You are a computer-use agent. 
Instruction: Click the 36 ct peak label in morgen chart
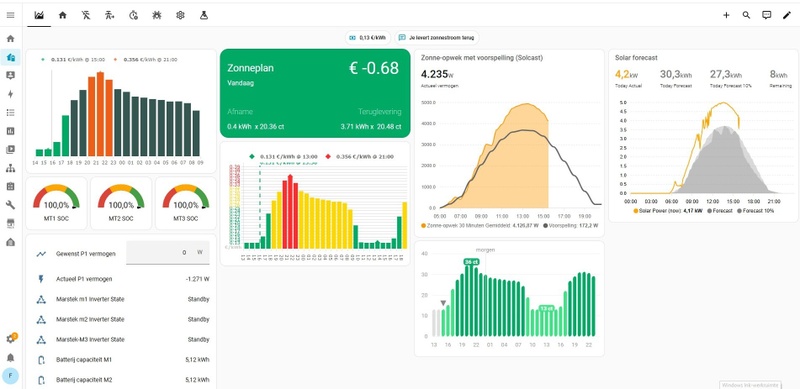coord(471,262)
